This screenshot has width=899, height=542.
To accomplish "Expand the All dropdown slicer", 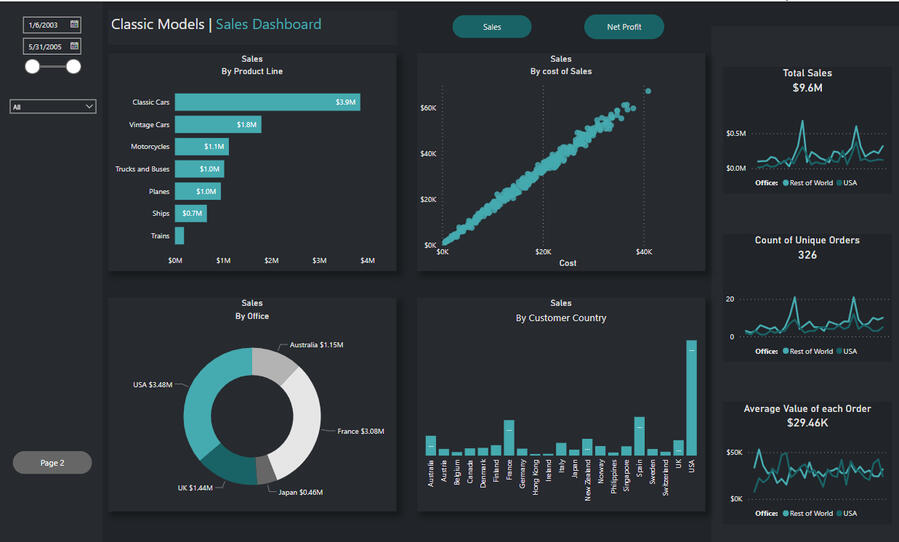I will [53, 107].
